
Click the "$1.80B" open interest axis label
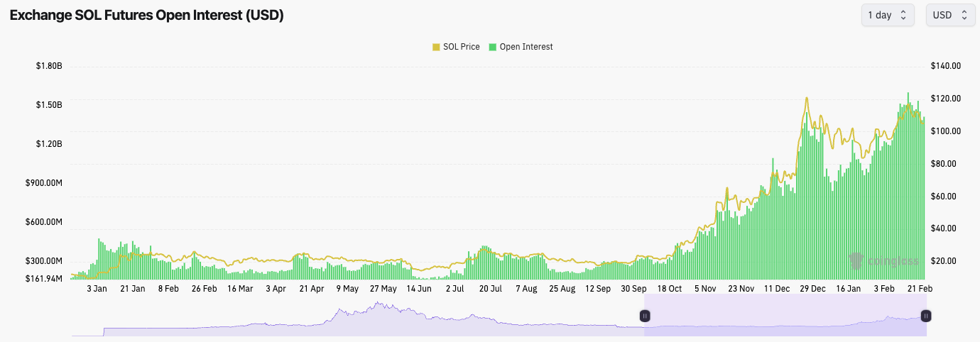49,66
